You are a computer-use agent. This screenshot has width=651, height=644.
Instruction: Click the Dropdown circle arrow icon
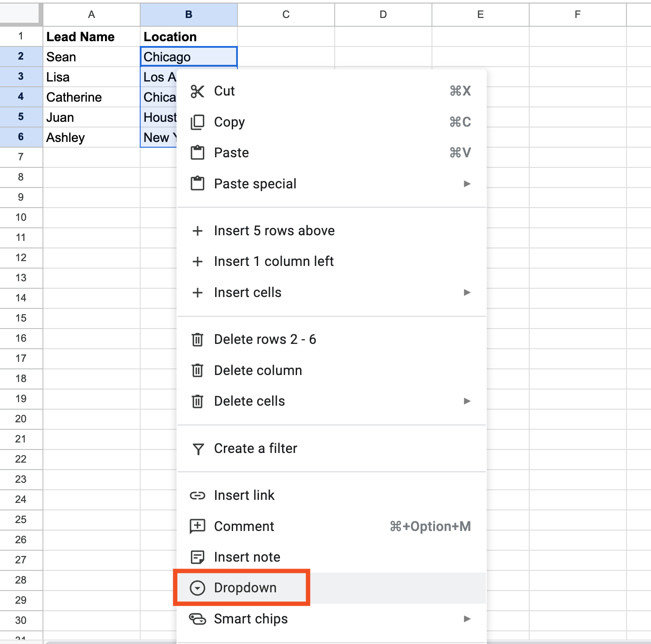(x=198, y=588)
